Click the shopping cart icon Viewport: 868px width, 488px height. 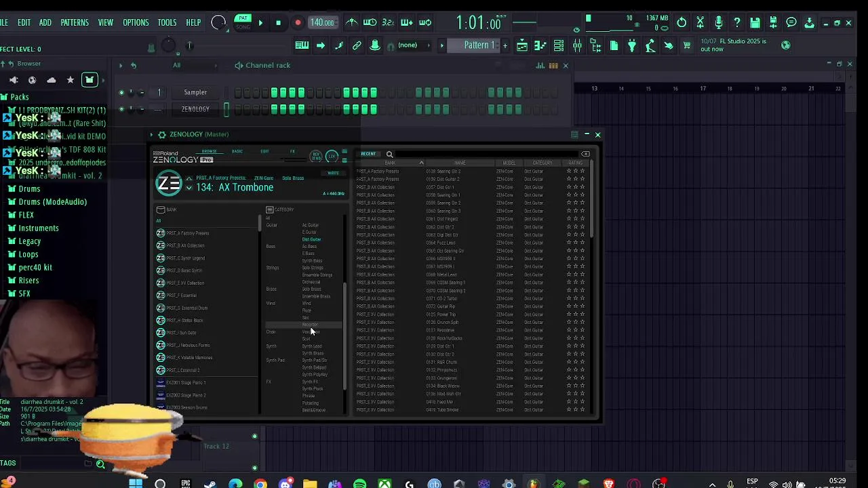pyautogui.click(x=686, y=45)
